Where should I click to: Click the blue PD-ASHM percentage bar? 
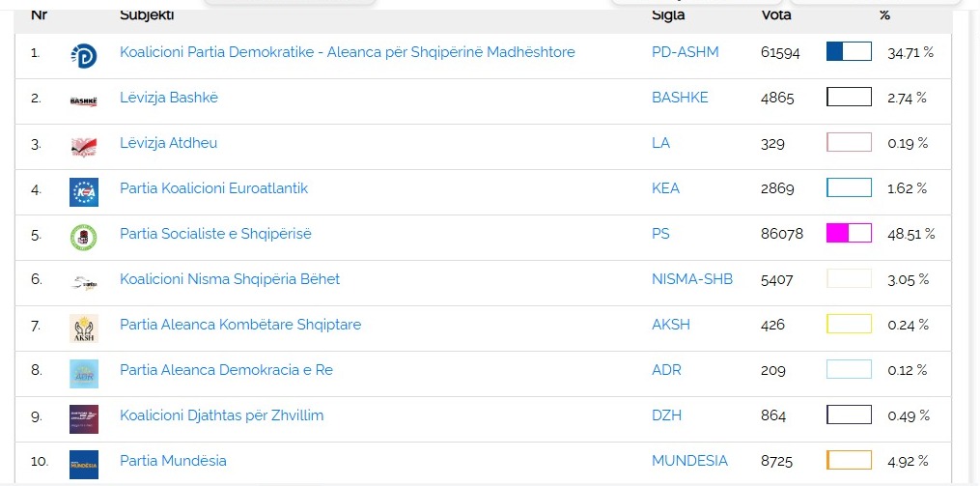pyautogui.click(x=849, y=52)
